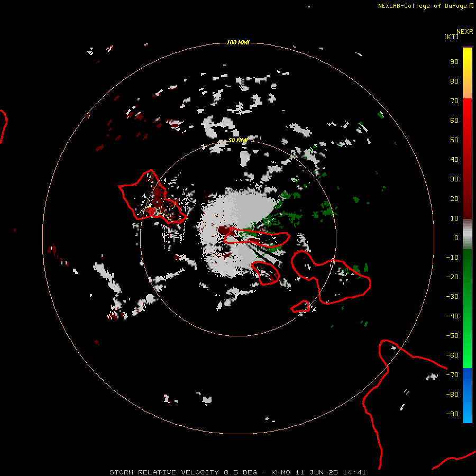Pick the gray zero-velocity segment of the color bar

tap(467, 234)
